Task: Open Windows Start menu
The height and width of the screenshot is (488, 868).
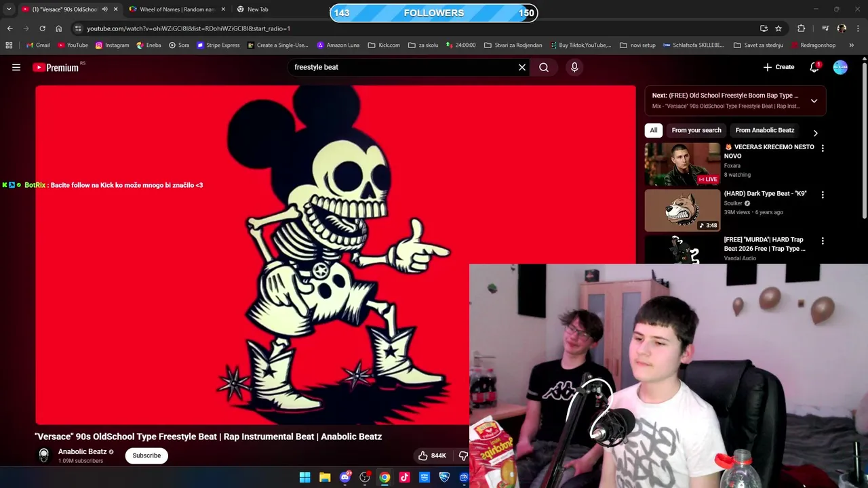Action: [304, 477]
